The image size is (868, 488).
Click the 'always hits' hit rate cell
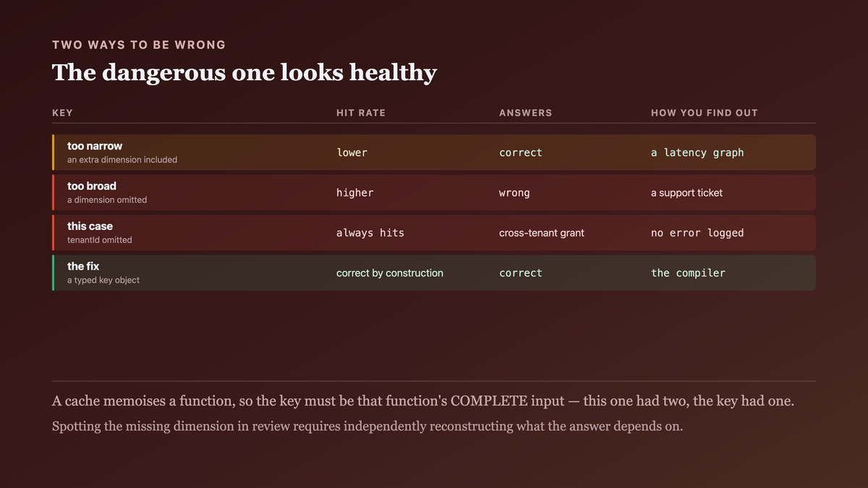[370, 233]
